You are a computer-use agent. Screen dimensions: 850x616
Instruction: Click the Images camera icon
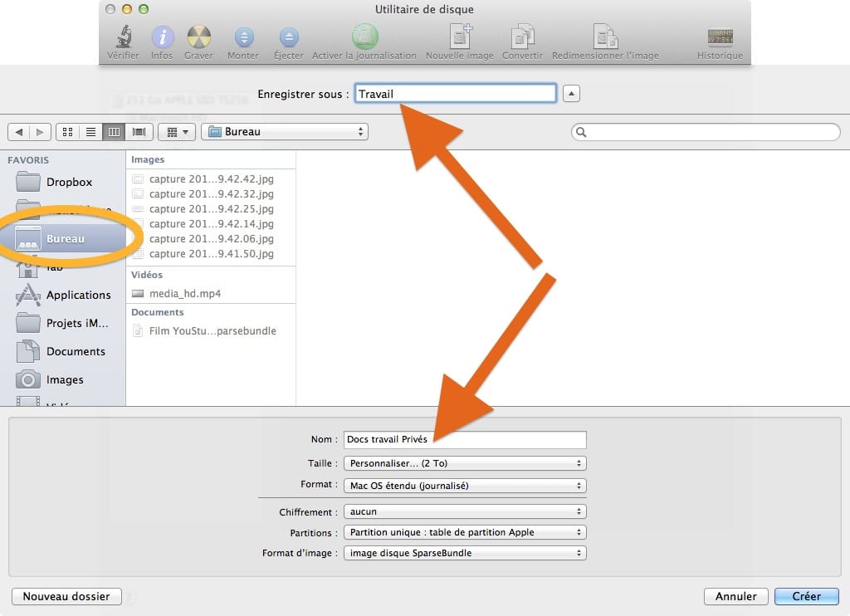pos(27,379)
